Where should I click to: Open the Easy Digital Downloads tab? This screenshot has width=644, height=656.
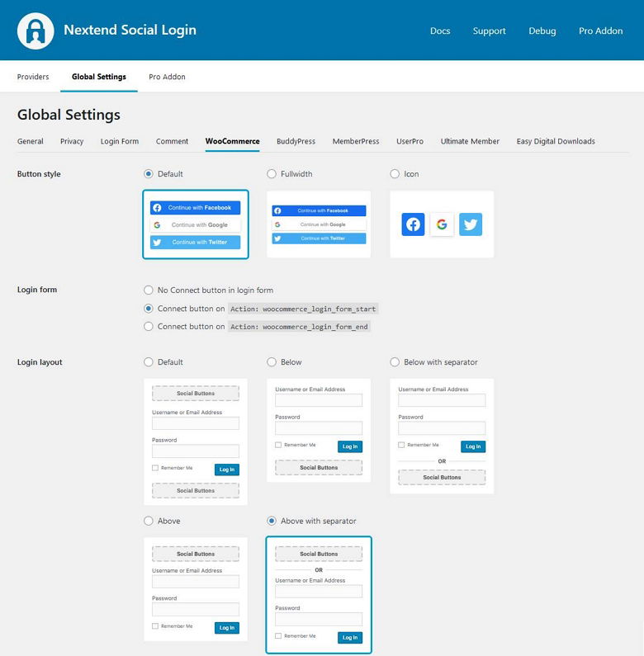click(x=555, y=142)
